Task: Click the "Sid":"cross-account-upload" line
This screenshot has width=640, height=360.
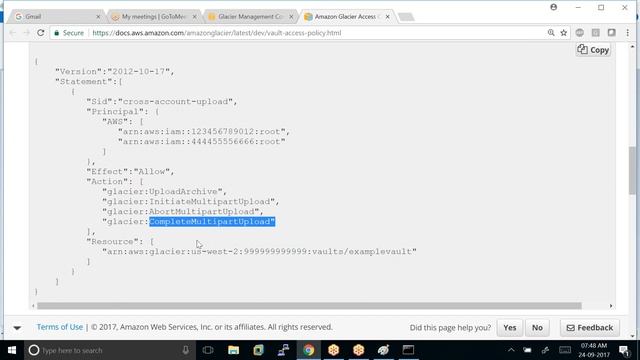Action: pyautogui.click(x=162, y=102)
